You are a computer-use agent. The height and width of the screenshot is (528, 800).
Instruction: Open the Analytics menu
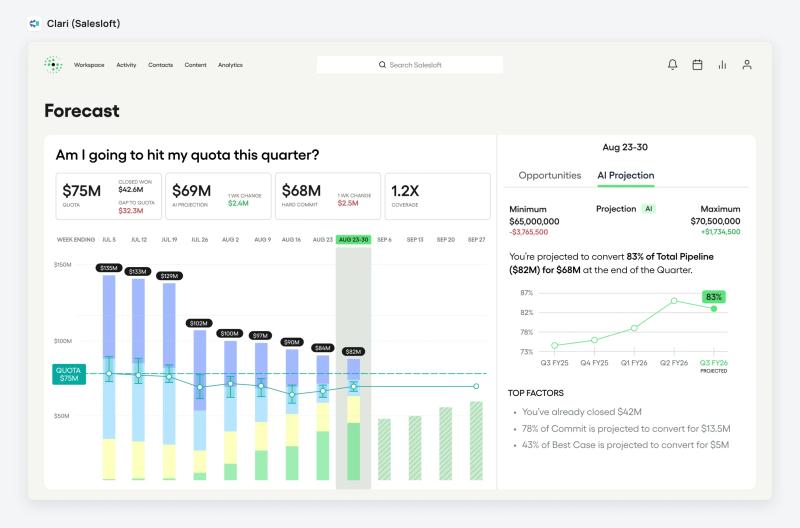pyautogui.click(x=230, y=65)
